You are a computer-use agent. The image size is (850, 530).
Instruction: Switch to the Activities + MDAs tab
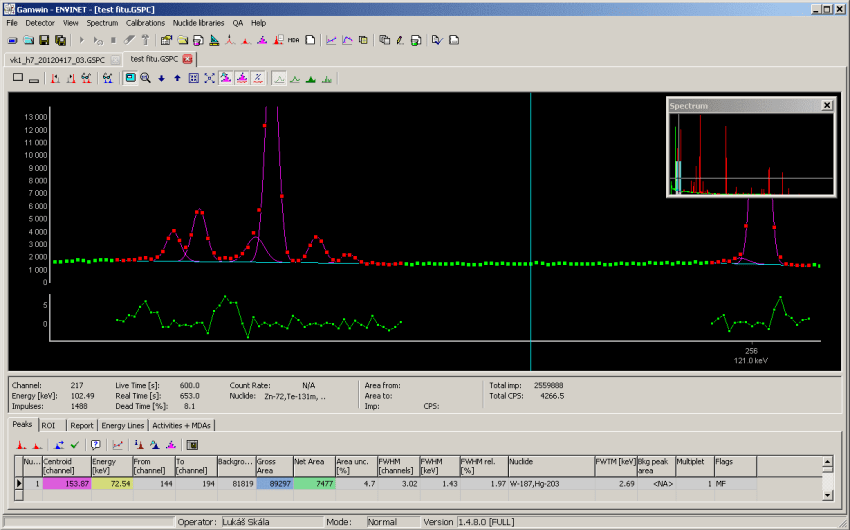(x=182, y=425)
